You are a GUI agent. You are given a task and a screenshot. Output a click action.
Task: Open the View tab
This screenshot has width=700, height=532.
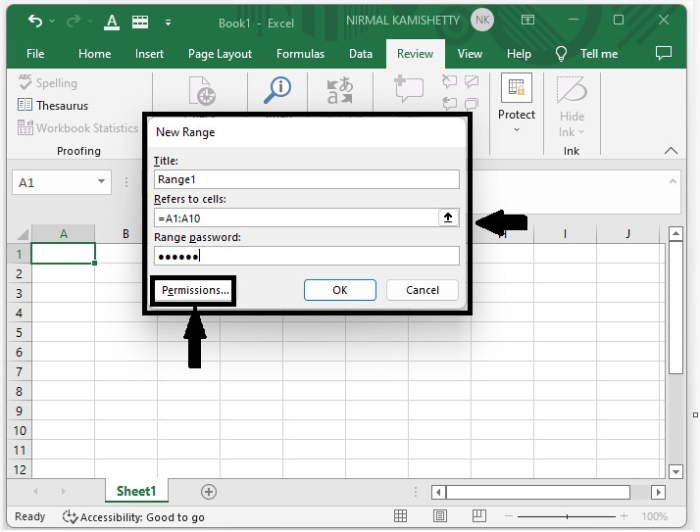click(470, 54)
